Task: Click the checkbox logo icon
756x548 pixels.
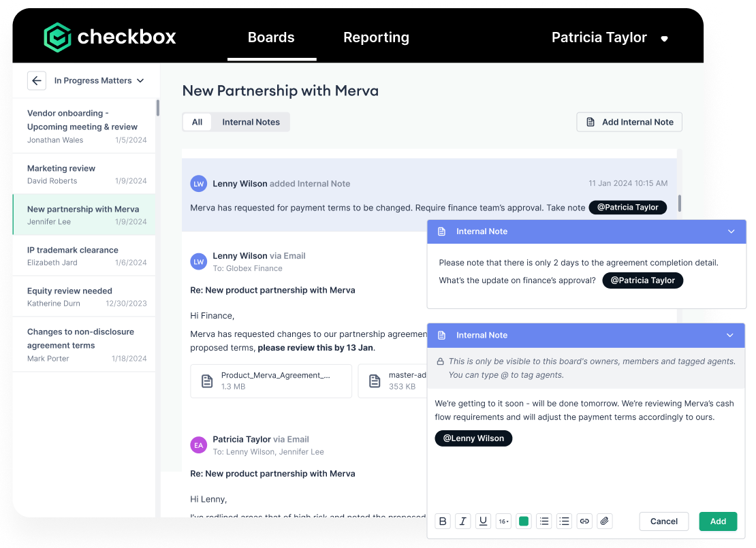Action: coord(57,37)
